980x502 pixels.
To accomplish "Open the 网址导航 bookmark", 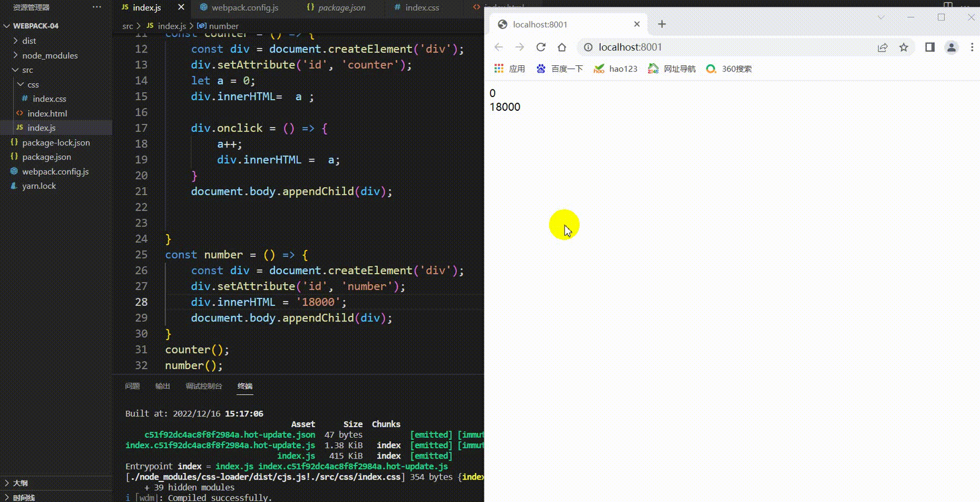I will pyautogui.click(x=672, y=69).
